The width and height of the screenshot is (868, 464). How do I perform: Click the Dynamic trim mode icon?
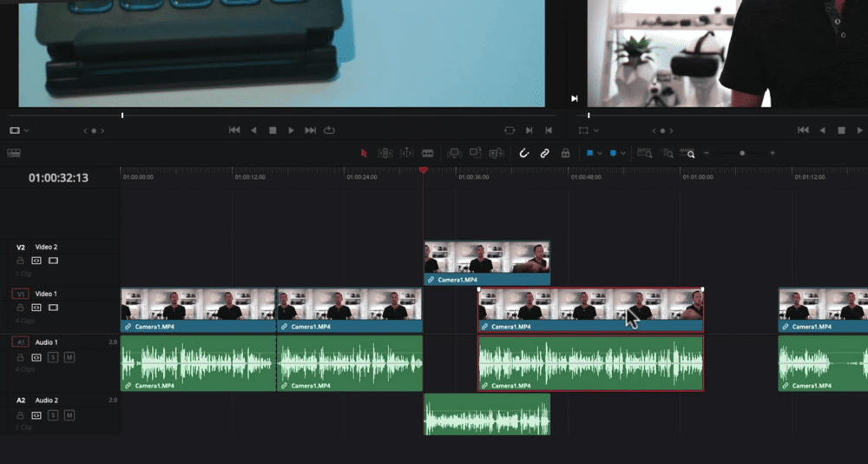tap(406, 153)
